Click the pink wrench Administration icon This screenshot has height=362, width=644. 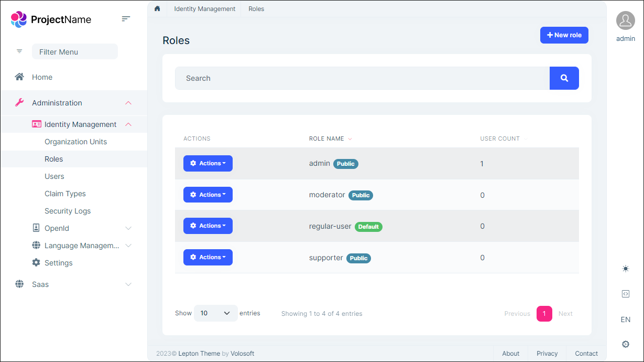(19, 103)
